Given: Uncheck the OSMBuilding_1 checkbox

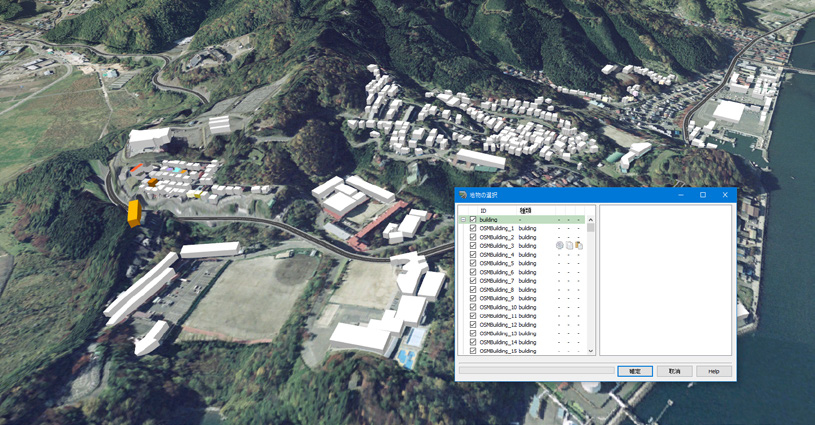Looking at the screenshot, I should [472, 228].
